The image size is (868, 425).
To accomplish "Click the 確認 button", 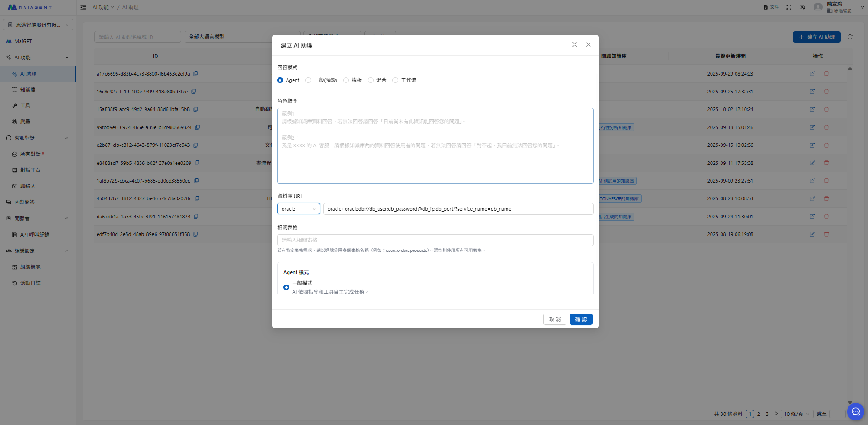I will click(x=580, y=319).
